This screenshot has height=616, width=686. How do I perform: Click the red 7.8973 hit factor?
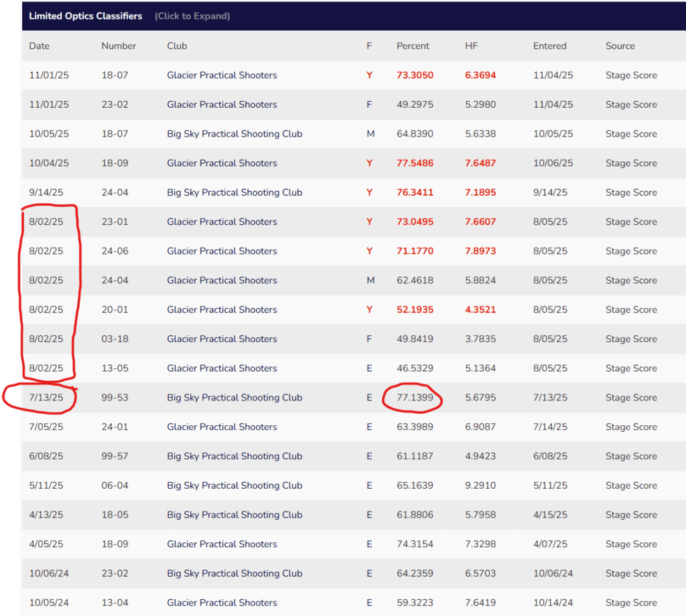[x=480, y=251]
